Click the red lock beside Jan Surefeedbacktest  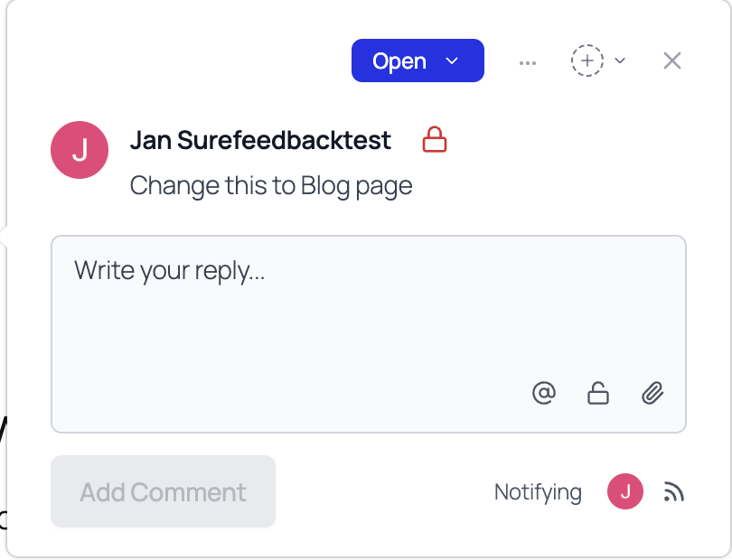[x=435, y=139]
